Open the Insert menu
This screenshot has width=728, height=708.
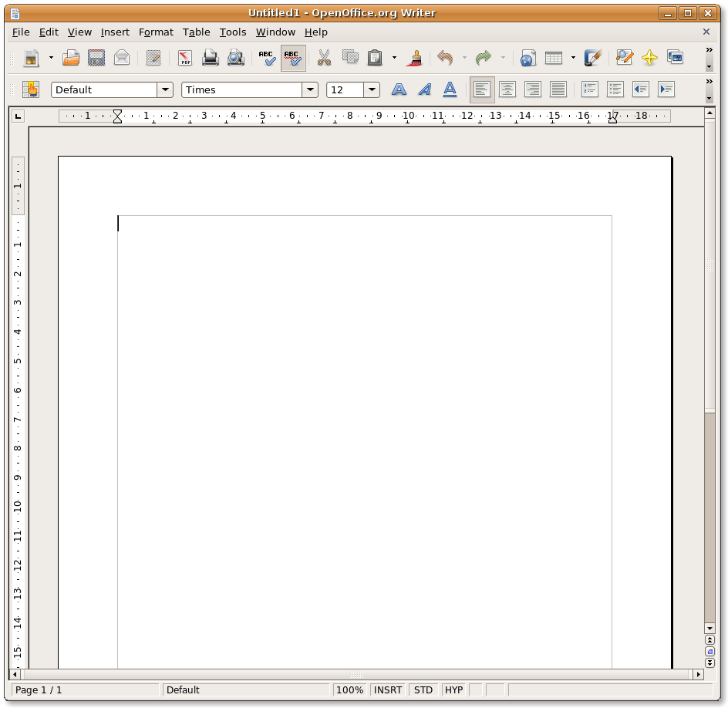(115, 32)
